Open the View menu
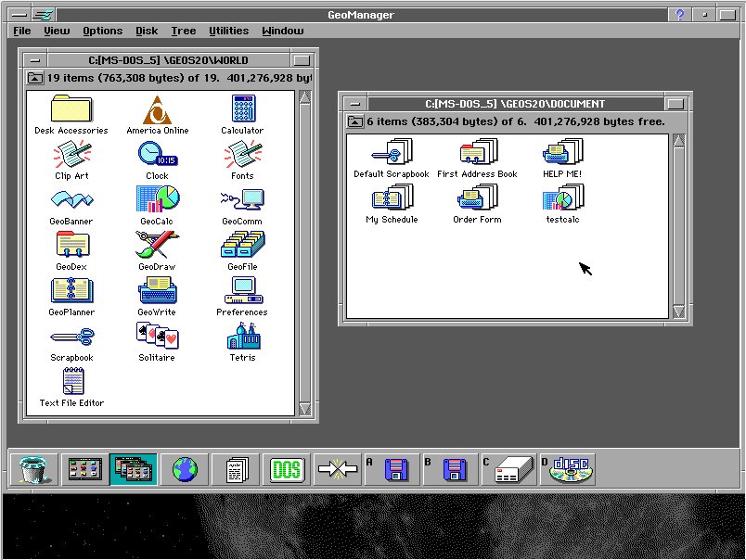The width and height of the screenshot is (746, 560). click(x=57, y=31)
